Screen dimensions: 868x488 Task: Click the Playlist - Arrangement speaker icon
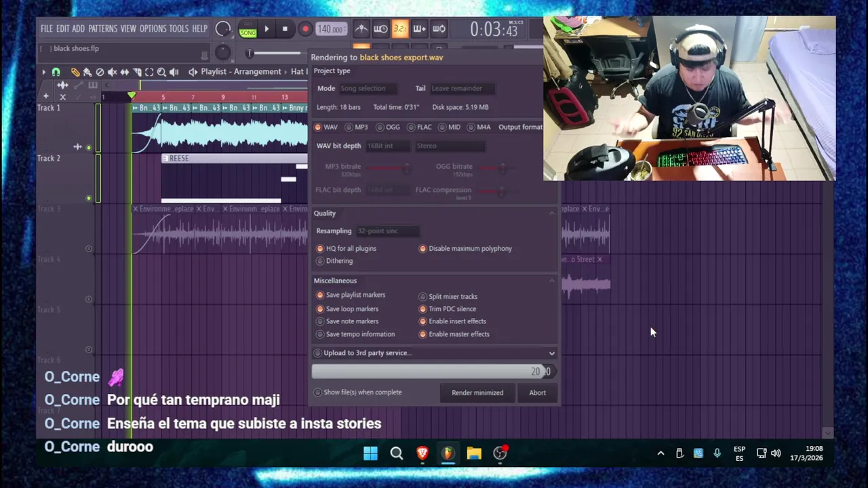pos(193,72)
